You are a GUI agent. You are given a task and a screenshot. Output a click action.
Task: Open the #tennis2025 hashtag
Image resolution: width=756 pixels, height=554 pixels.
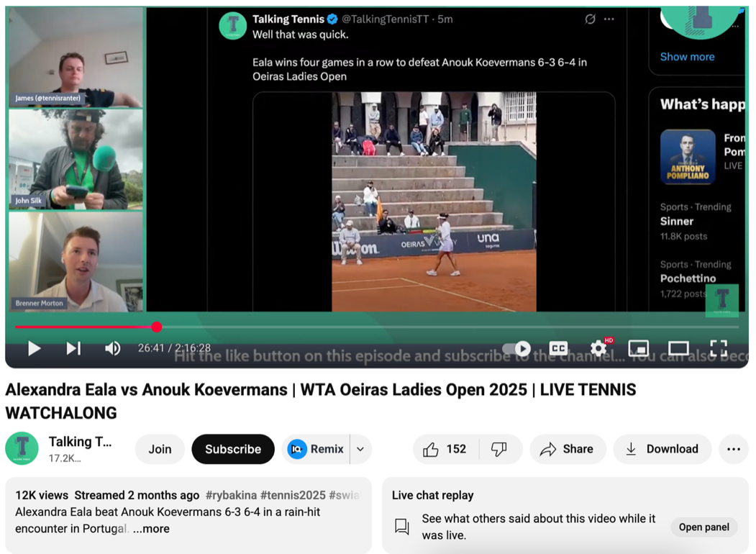tap(293, 495)
